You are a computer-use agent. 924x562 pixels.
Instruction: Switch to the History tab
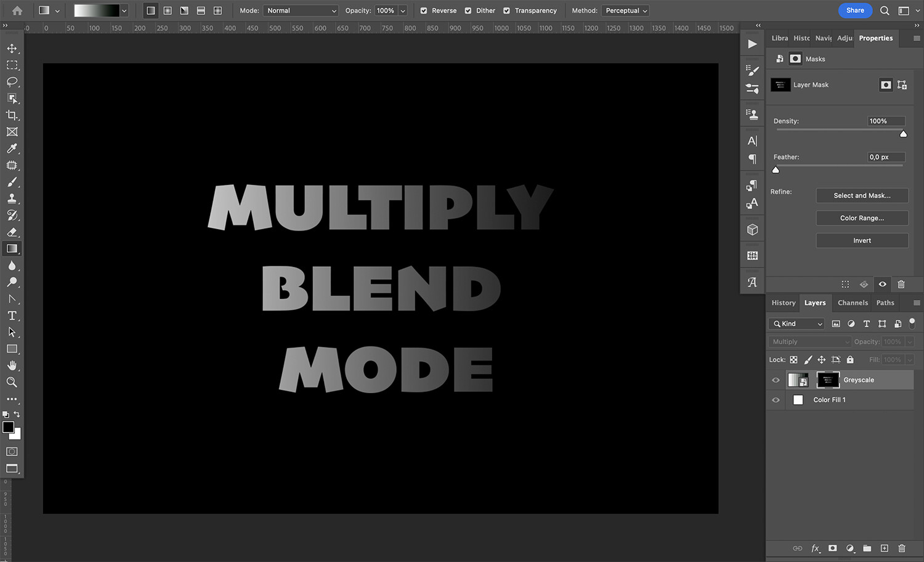pos(782,303)
